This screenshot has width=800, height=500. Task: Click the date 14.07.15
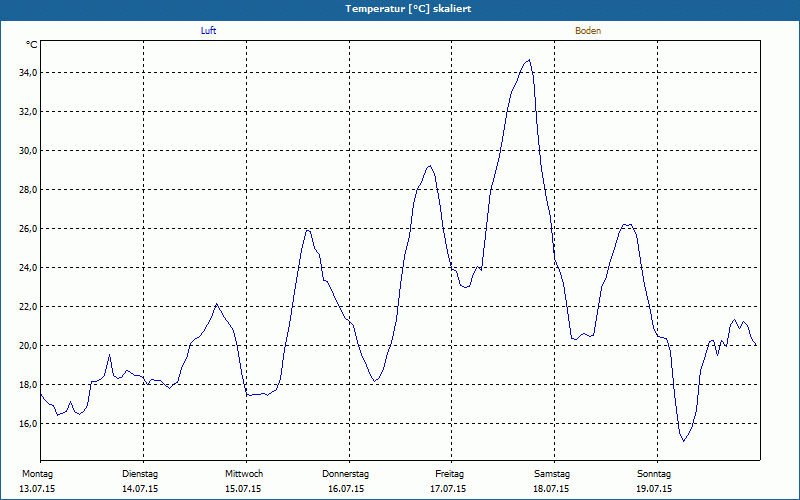click(x=140, y=489)
